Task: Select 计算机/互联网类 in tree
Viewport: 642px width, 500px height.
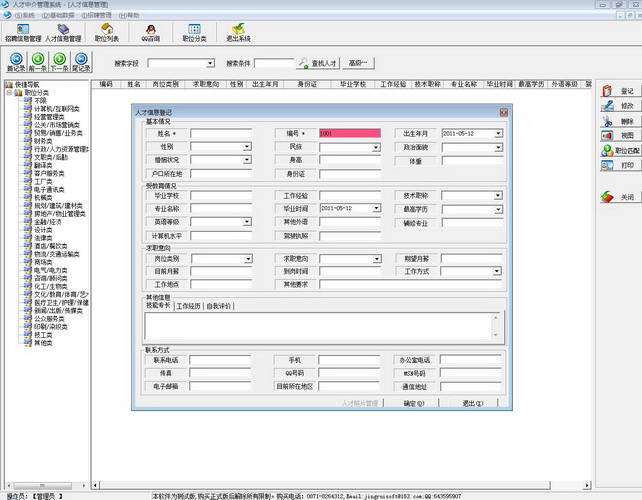Action: point(57,109)
